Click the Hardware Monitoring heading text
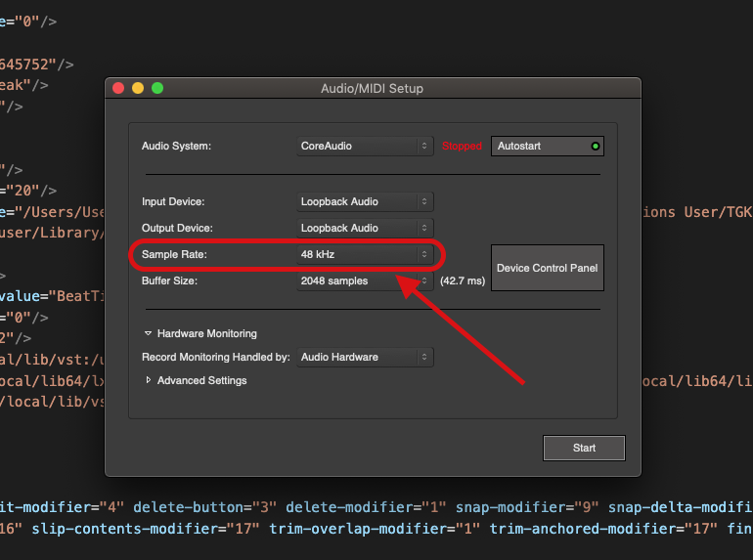This screenshot has height=560, width=753. [x=206, y=333]
